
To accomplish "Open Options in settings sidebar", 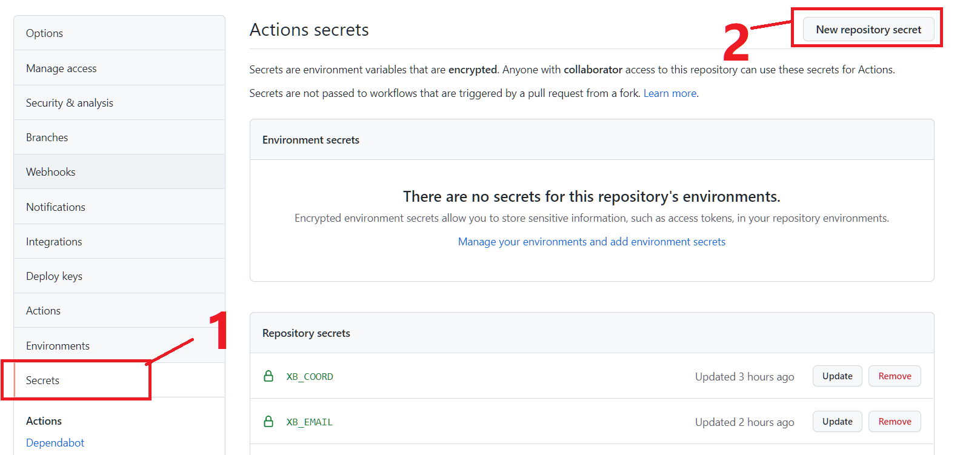I will (x=44, y=33).
